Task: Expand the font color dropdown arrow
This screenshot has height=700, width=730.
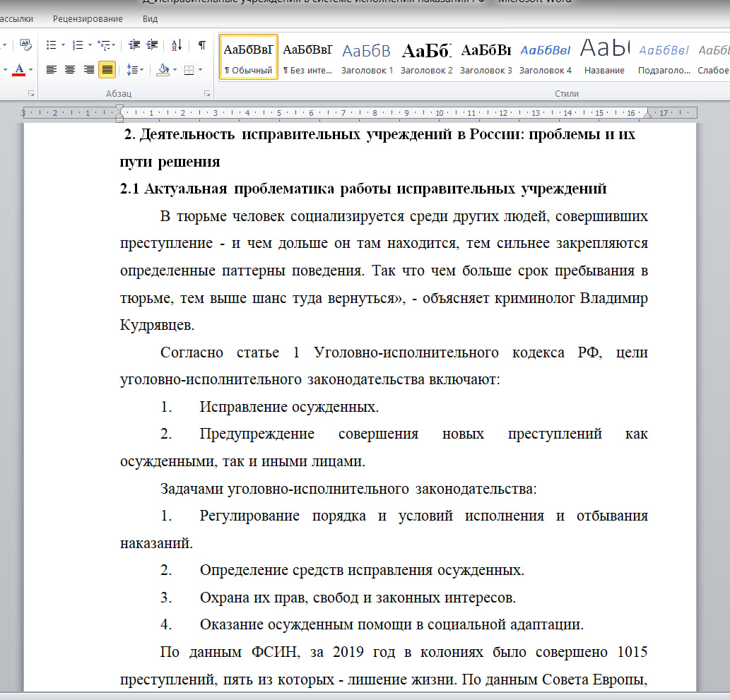Action: point(32,69)
